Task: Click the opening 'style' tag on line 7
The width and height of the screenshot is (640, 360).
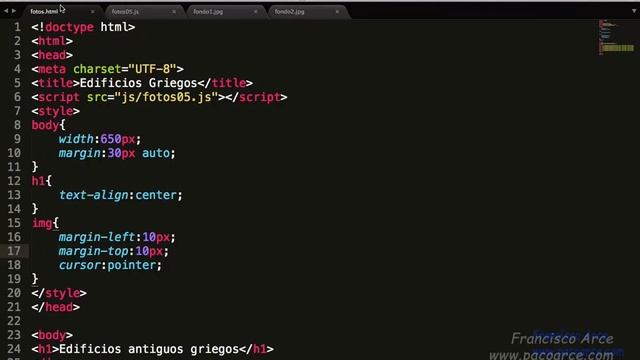Action: (x=56, y=111)
